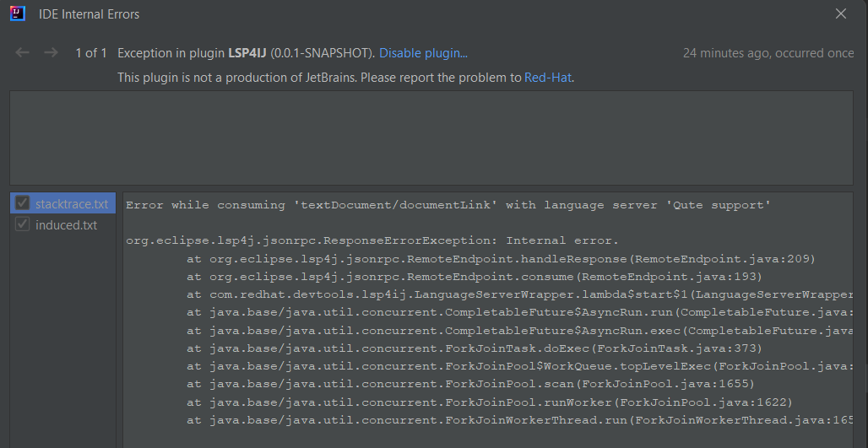Uncheck the induced.txt attachment checkbox
868x448 pixels.
pos(22,224)
